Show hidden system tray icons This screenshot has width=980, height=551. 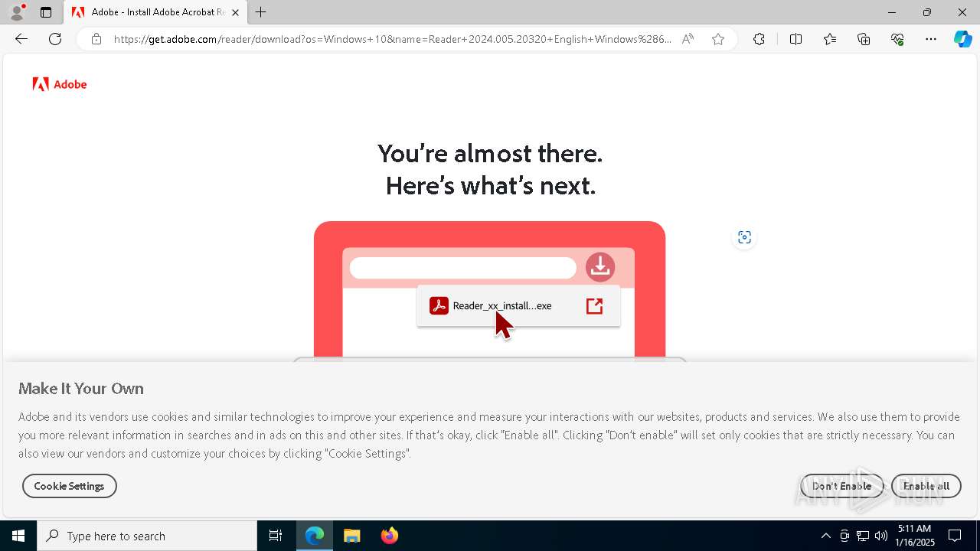point(825,536)
